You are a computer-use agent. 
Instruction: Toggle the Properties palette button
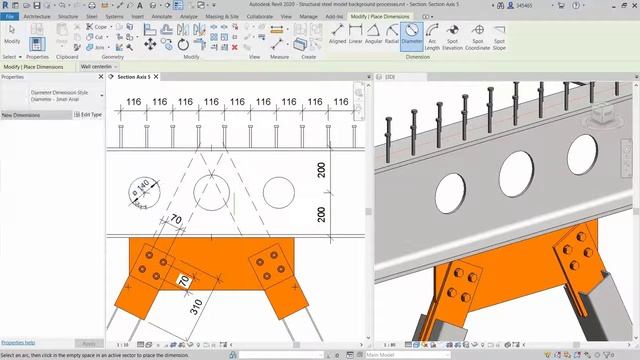(37, 44)
